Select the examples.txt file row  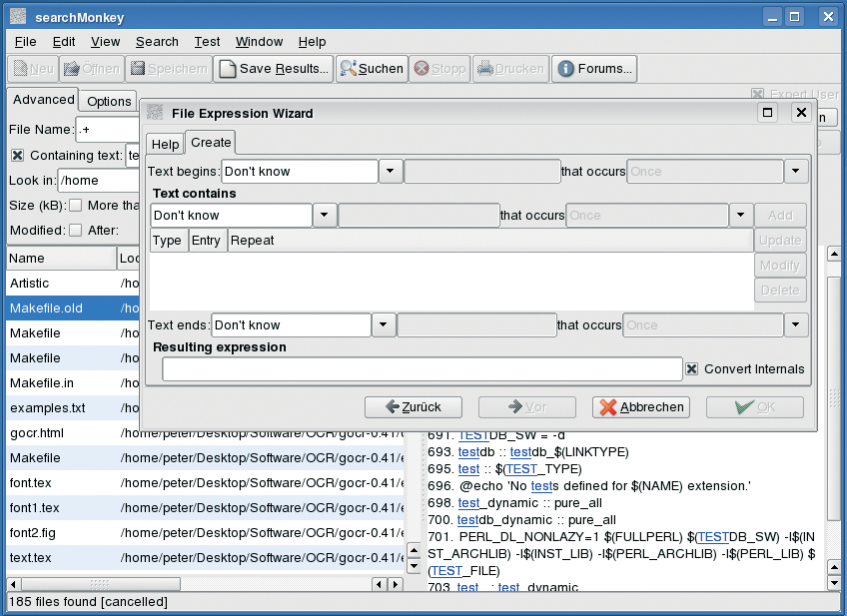pos(73,408)
